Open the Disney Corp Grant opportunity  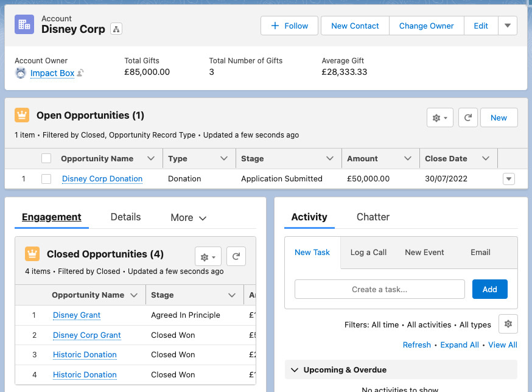[x=87, y=335]
